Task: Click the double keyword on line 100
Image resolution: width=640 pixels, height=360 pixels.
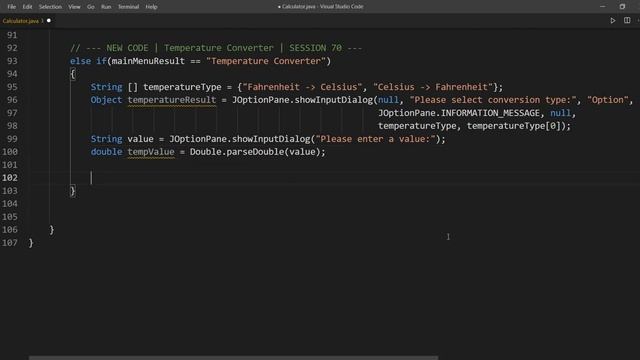Action: click(106, 152)
